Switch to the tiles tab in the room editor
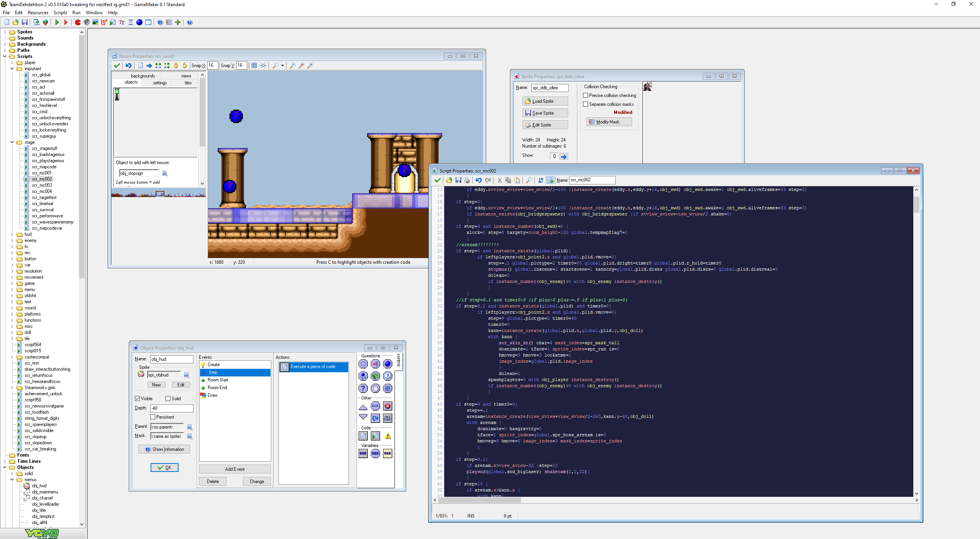The height and width of the screenshot is (539, 980). 188,83
